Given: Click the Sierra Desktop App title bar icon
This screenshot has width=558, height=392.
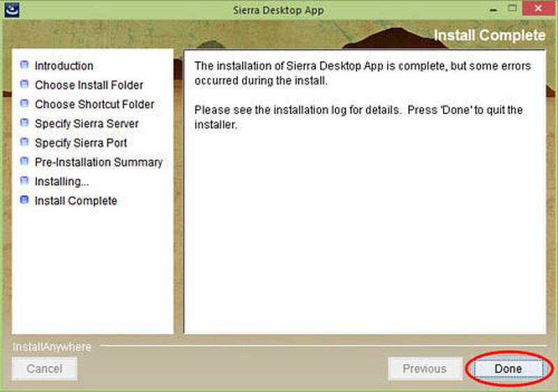Looking at the screenshot, I should point(11,9).
